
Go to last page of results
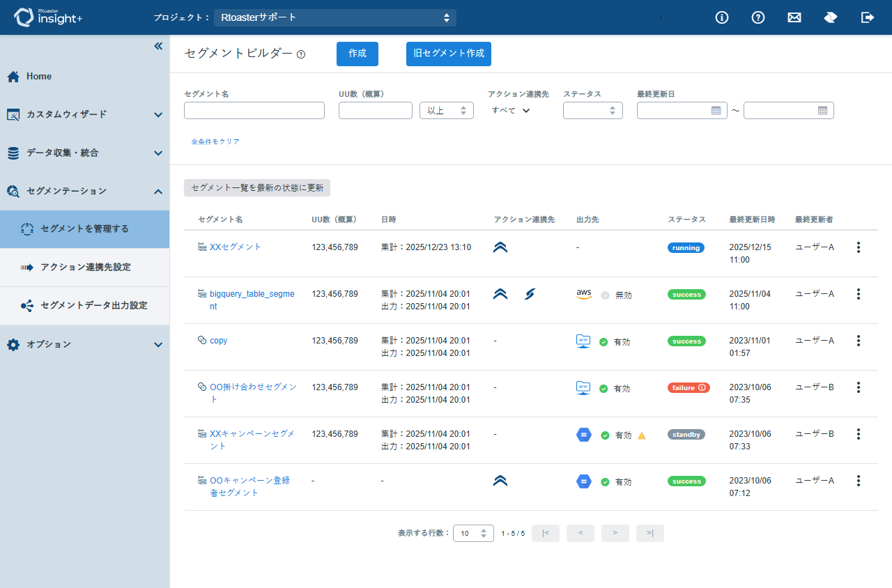tap(650, 534)
